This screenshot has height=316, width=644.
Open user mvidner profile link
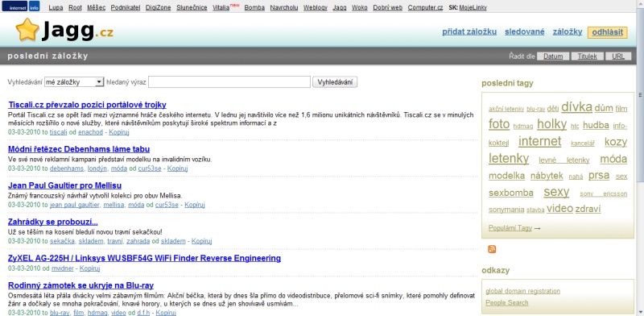click(x=63, y=268)
